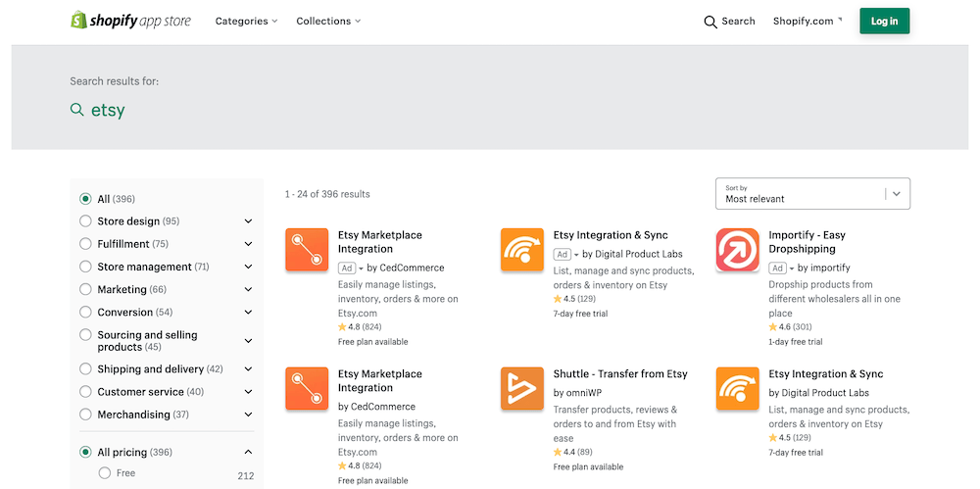980x489 pixels.
Task: Open Shuttle - Transfer from Etsy title
Action: point(620,374)
